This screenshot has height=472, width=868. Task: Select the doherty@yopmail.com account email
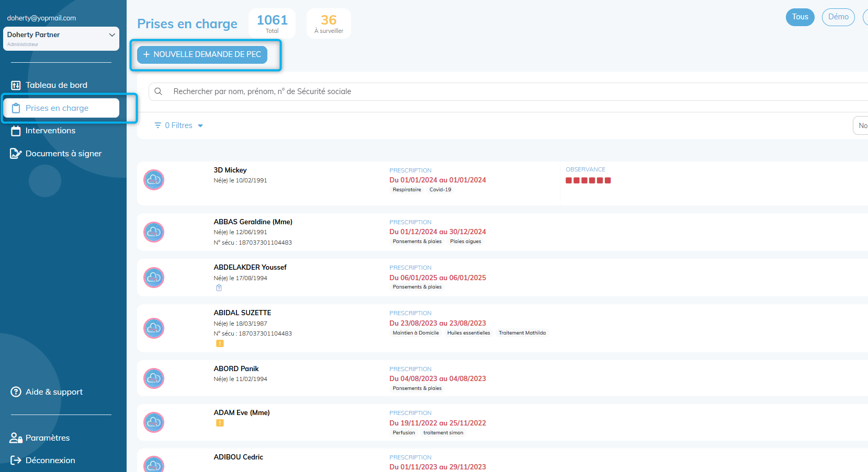point(41,18)
